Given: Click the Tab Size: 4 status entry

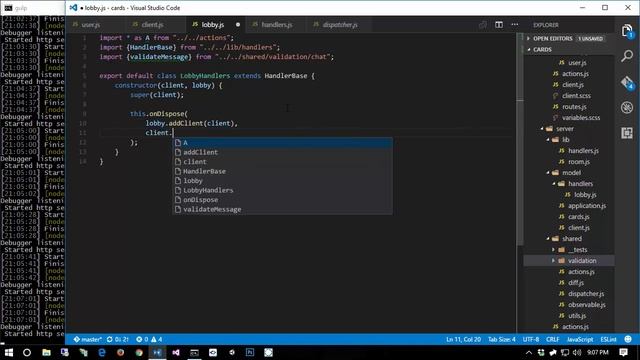Looking at the screenshot, I should click(502, 340).
